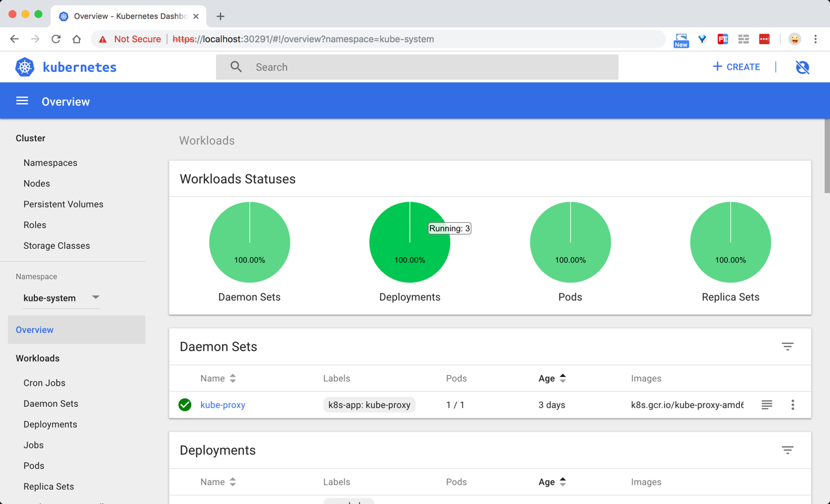Click the browser address bar URL
This screenshot has height=504, width=830.
click(303, 39)
